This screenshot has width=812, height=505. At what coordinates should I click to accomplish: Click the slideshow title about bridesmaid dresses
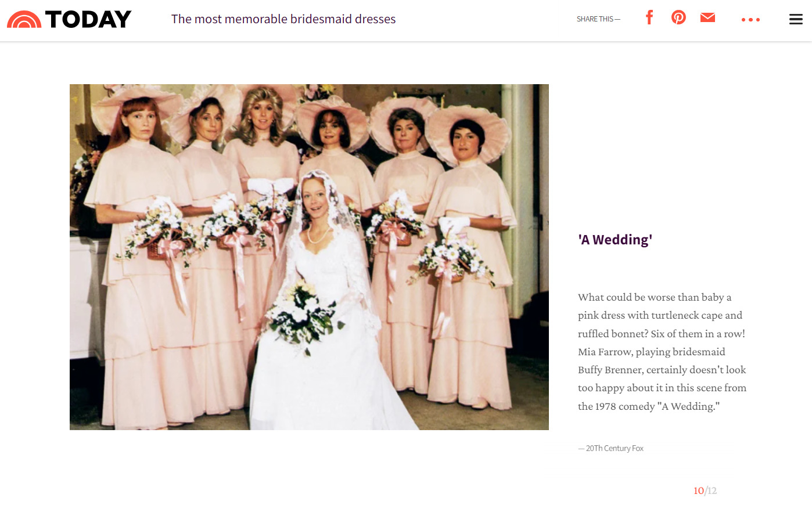coord(283,19)
